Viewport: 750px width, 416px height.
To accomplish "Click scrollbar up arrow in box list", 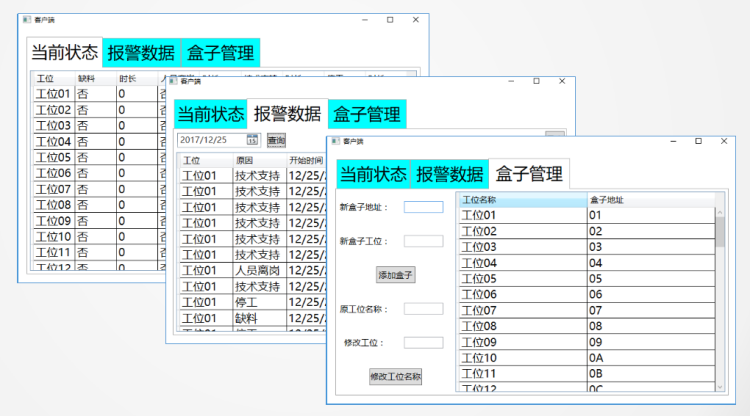I will coord(720,212).
